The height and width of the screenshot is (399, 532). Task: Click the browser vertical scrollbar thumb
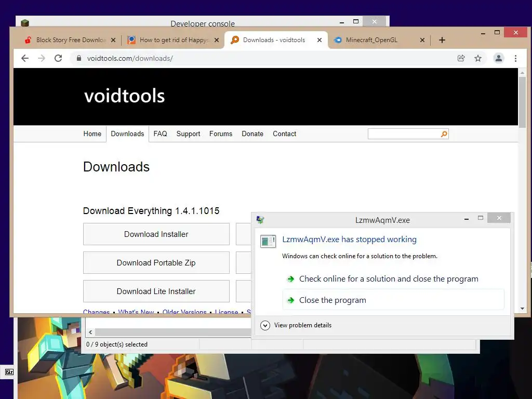(x=522, y=102)
